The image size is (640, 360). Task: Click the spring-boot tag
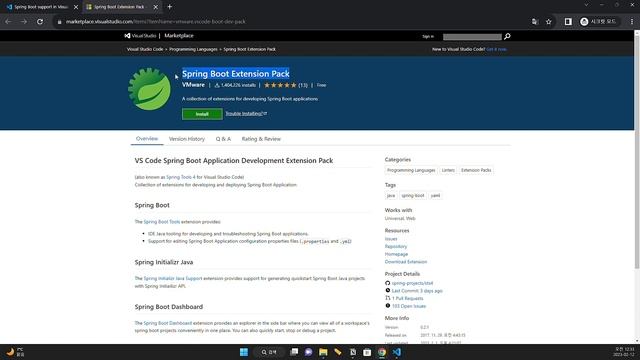coord(413,196)
